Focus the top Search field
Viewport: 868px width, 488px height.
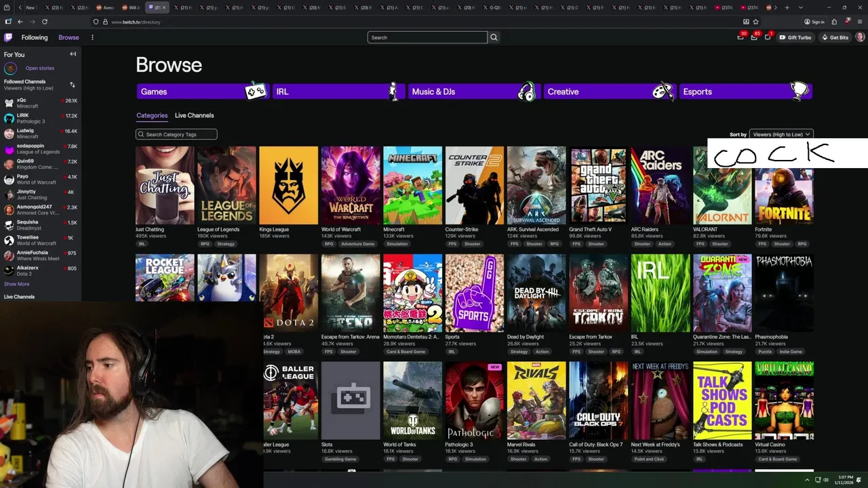(x=427, y=37)
